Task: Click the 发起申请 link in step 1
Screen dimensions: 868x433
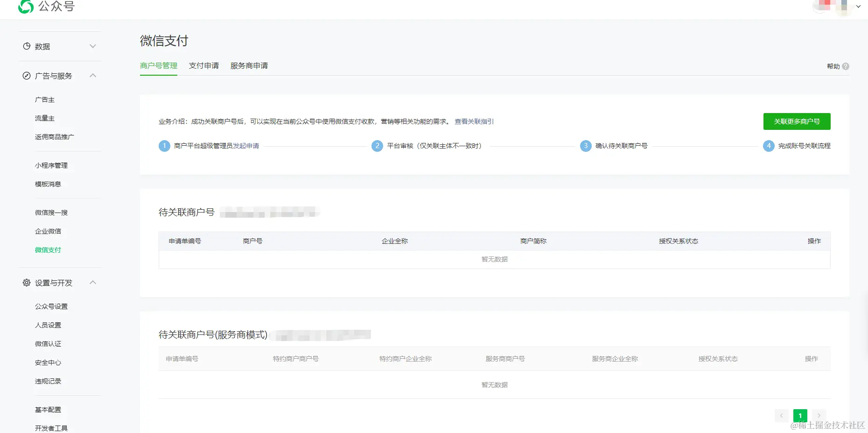Action: pos(246,146)
